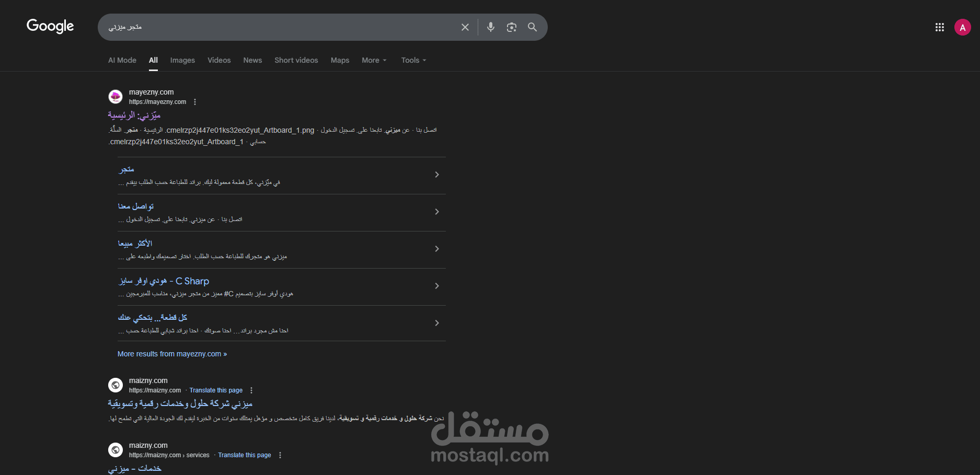Open the C Sharp hoodie sitelink
Image resolution: width=980 pixels, height=475 pixels.
click(164, 281)
